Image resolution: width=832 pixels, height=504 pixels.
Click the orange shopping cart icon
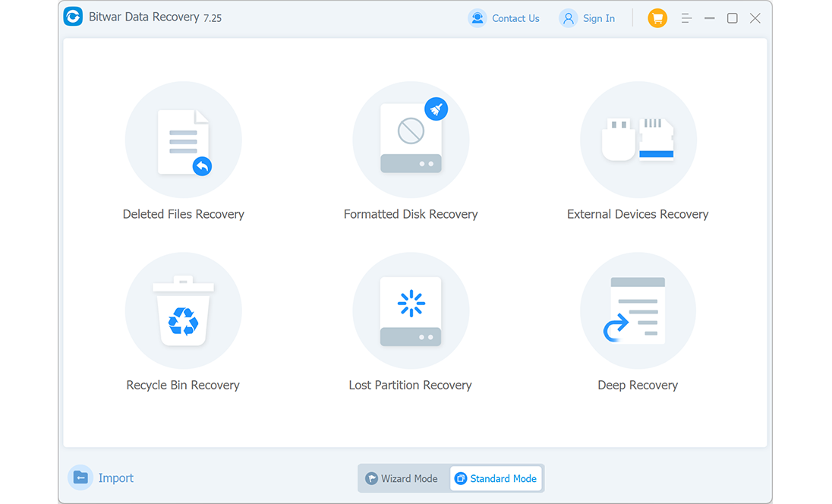pyautogui.click(x=657, y=18)
